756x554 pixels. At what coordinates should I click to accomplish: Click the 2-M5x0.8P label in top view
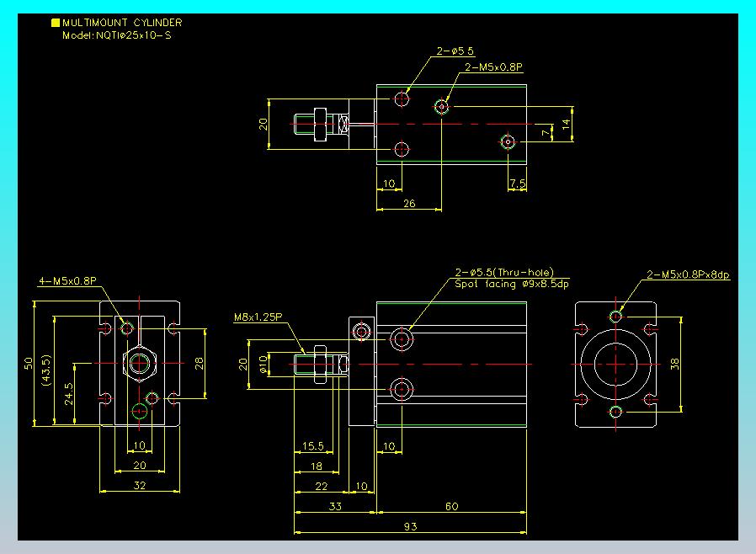[x=493, y=67]
